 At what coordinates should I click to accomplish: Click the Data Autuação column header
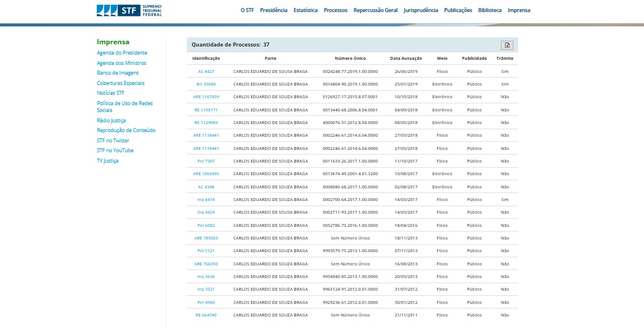coord(406,59)
